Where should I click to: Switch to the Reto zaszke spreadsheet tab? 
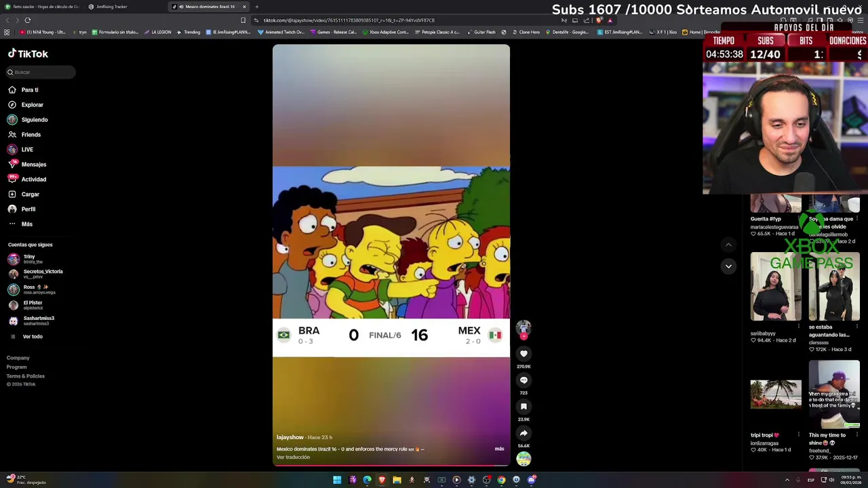click(x=42, y=7)
